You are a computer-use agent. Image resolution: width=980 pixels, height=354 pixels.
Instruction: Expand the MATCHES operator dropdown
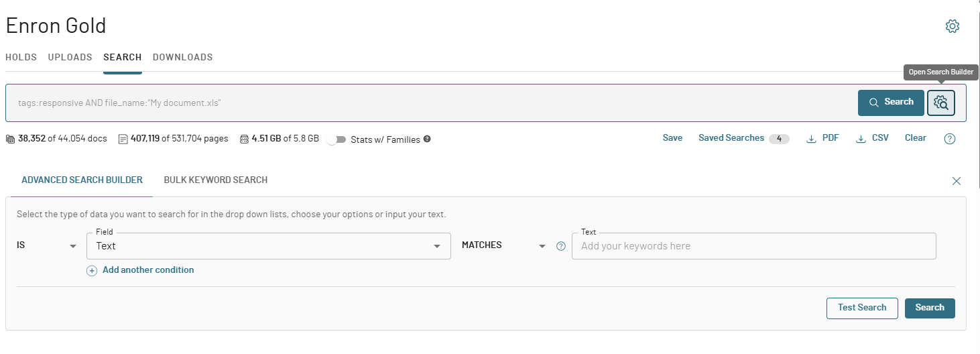542,246
